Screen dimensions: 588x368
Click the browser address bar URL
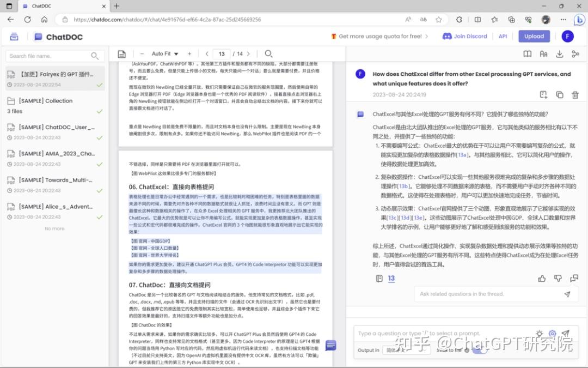pos(167,20)
